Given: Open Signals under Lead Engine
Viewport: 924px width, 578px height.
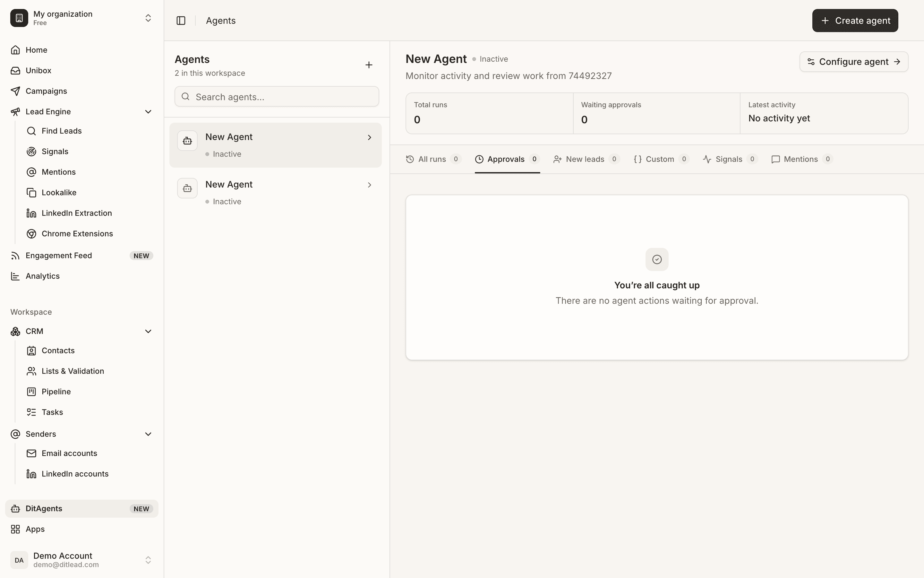Looking at the screenshot, I should click(x=90, y=151).
